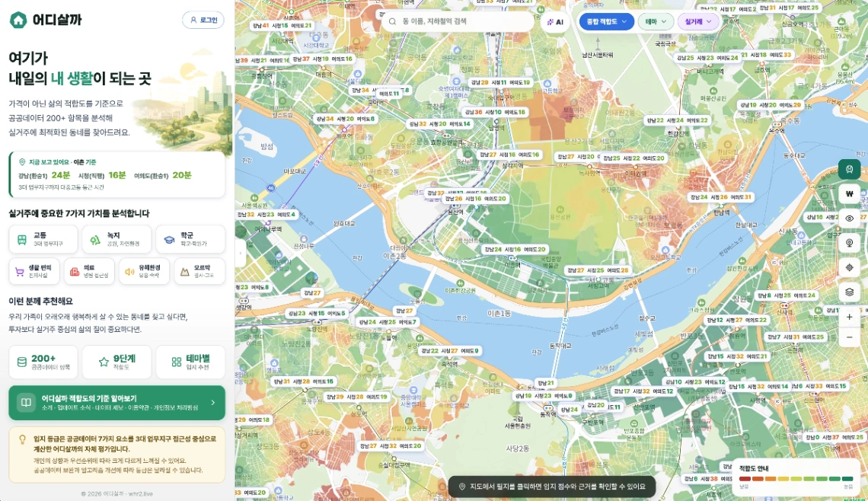Center map on my current location
This screenshot has width=868, height=501.
coord(849,267)
